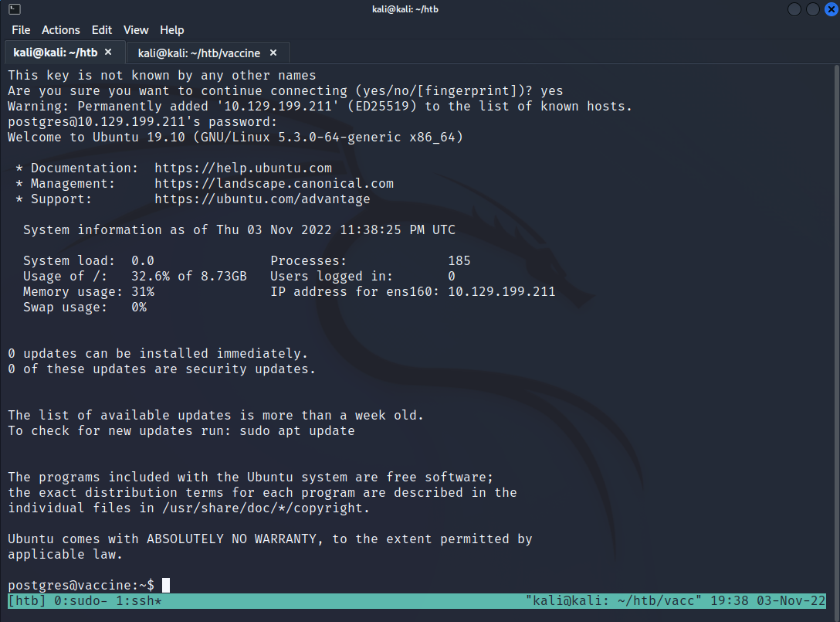Viewport: 840px width, 622px height.
Task: Click the [htb] session name in tmux bar
Action: 27,601
